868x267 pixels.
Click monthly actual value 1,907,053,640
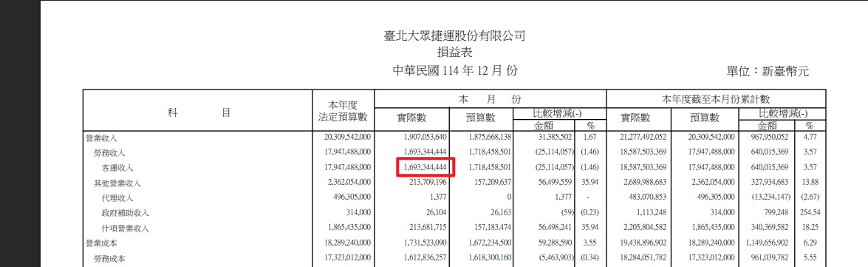[x=425, y=138]
